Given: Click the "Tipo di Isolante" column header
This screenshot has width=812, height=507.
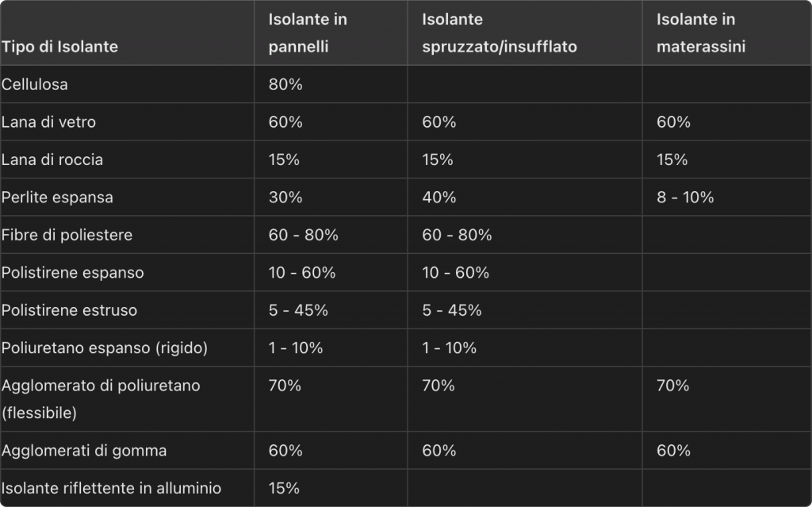Looking at the screenshot, I should click(x=60, y=47).
